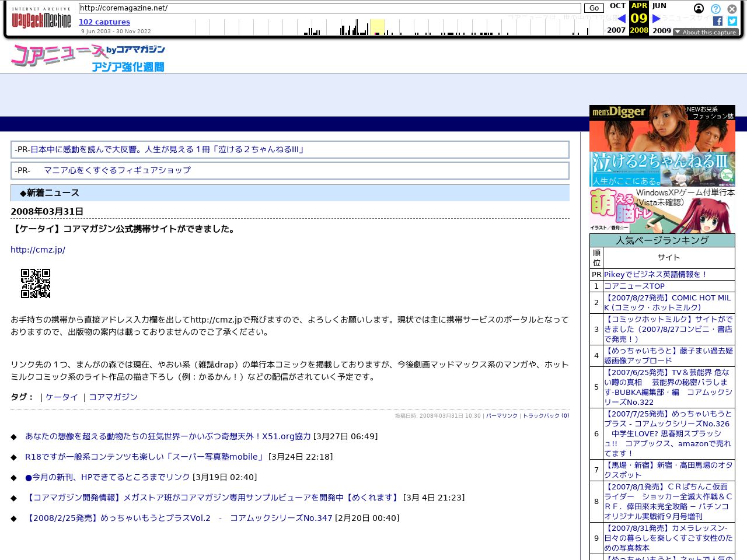Open コアニュースTOP from the ranking table

tap(634, 286)
